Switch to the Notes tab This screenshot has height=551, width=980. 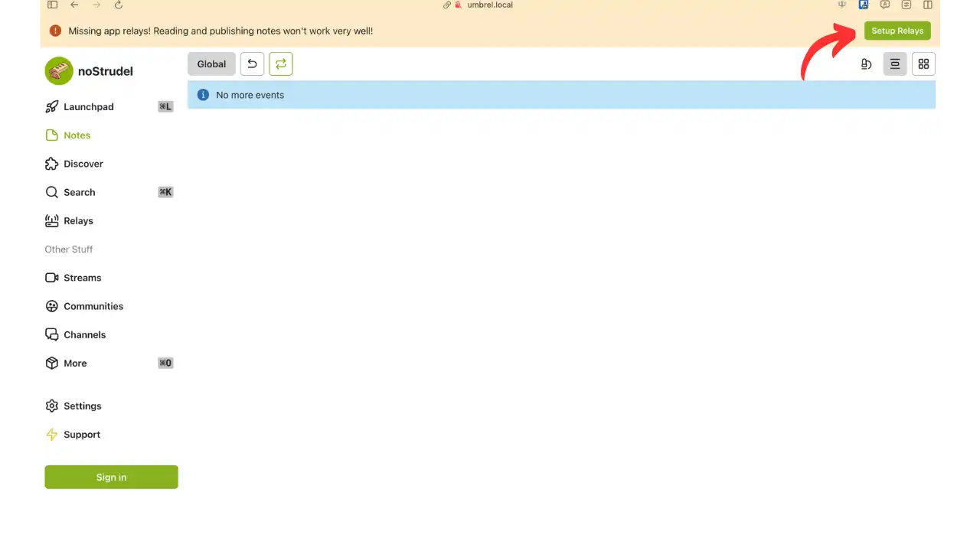(x=77, y=135)
